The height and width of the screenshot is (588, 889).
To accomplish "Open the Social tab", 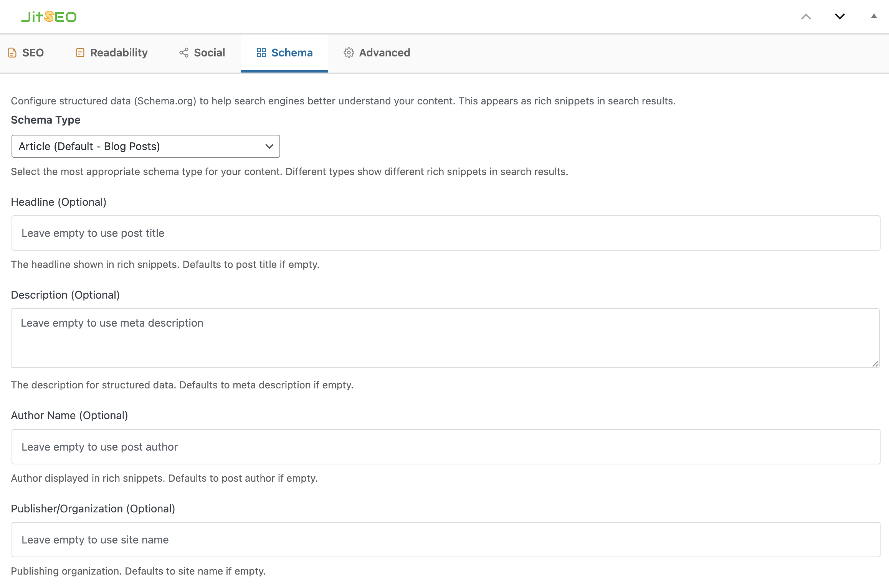I will click(209, 53).
